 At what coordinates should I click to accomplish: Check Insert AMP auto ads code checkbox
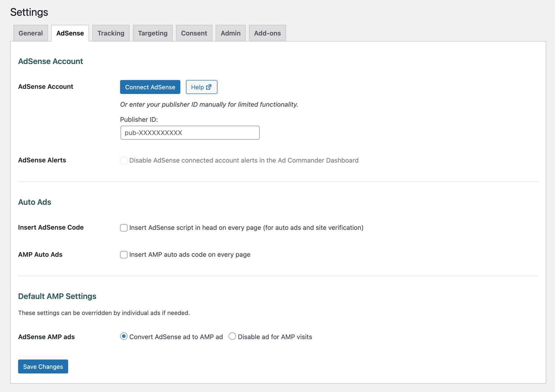point(124,254)
